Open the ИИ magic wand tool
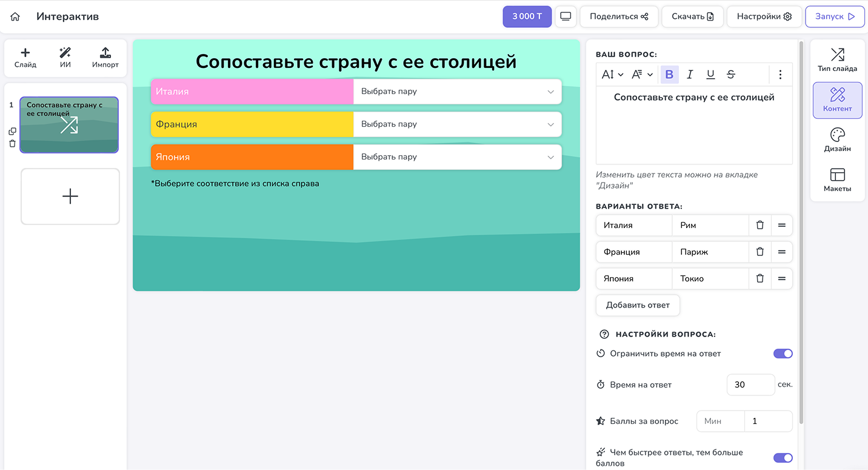The image size is (868, 470). pos(65,58)
